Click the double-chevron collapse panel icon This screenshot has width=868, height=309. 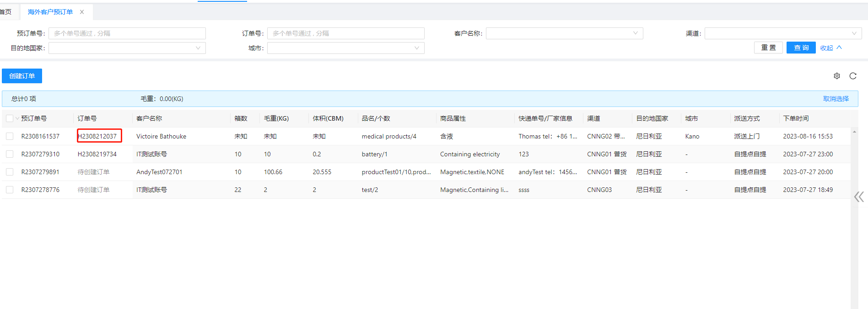[x=858, y=197]
